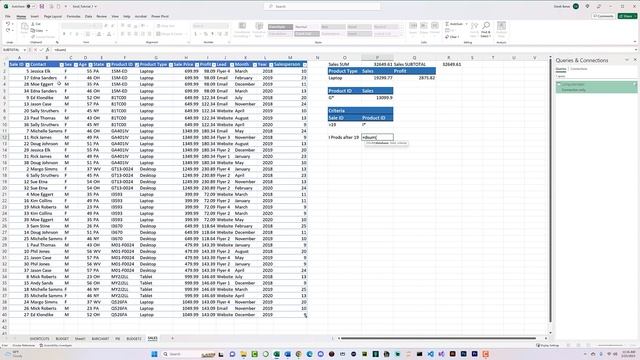Open the Month column filter dropdown
This screenshot has width=640, height=360.
[x=255, y=65]
